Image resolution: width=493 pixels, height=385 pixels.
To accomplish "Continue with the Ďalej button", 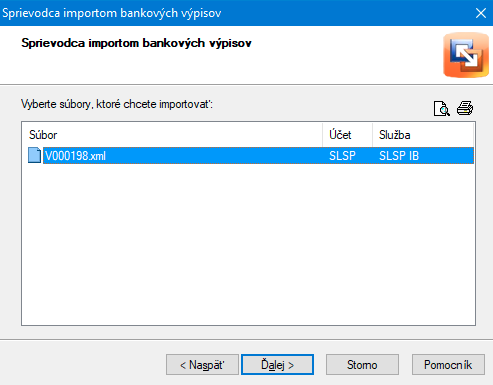I will 277,365.
